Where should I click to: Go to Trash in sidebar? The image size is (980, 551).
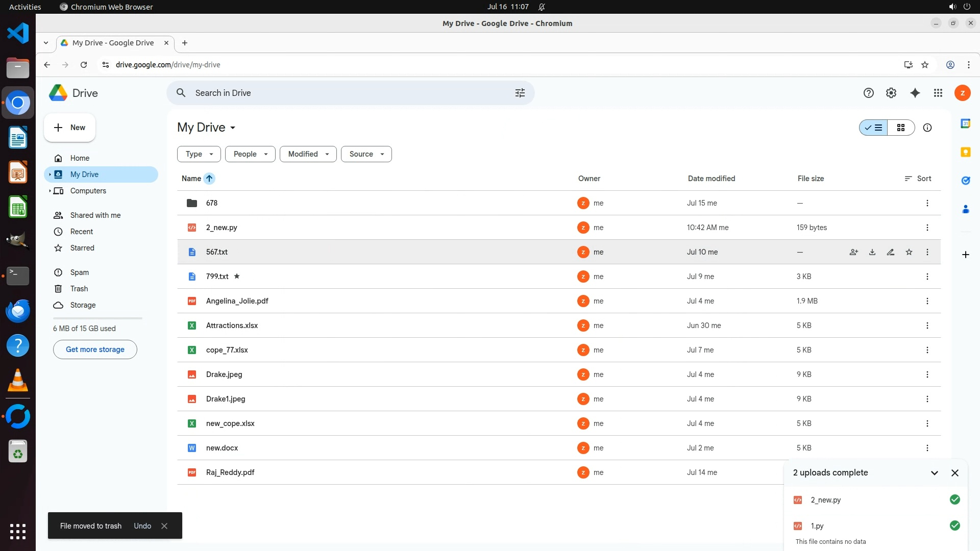click(79, 289)
